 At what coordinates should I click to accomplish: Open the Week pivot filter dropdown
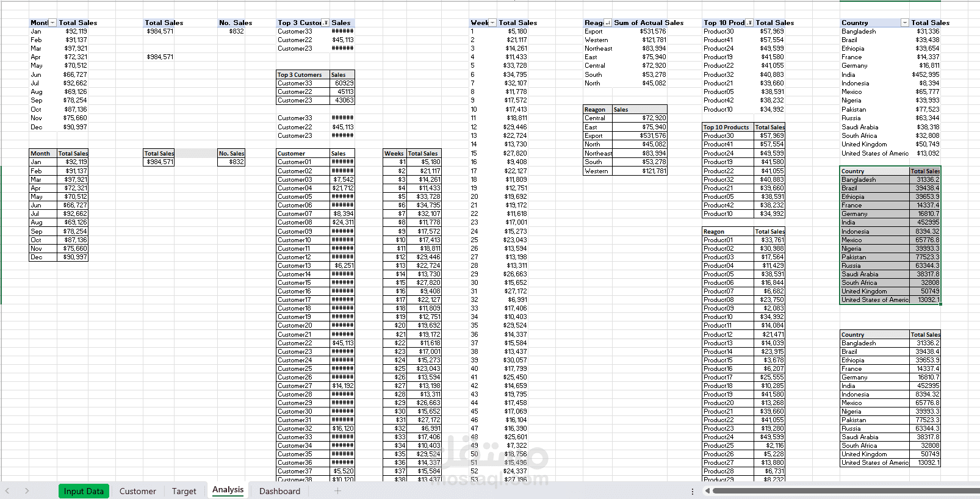(x=492, y=23)
